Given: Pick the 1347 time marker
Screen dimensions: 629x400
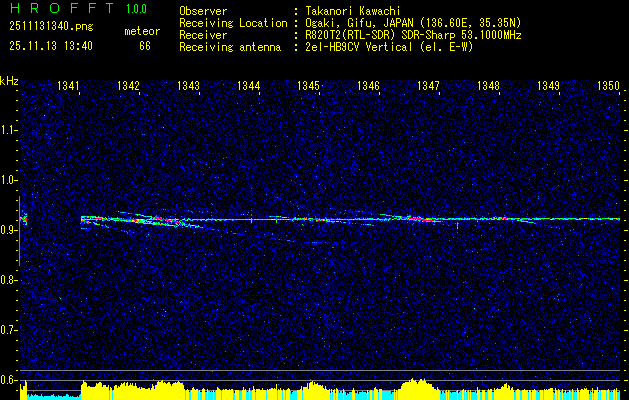Looking at the screenshot, I should coord(428,87).
